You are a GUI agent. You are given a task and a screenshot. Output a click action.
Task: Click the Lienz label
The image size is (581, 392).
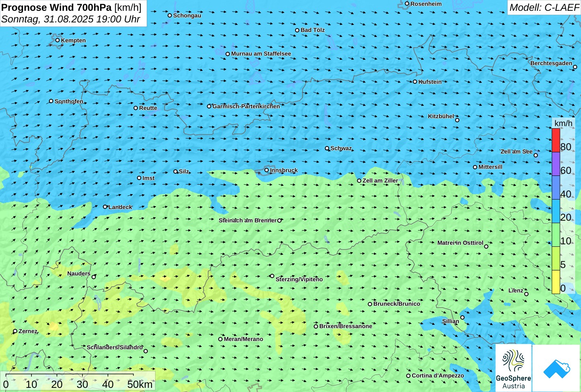[516, 290]
